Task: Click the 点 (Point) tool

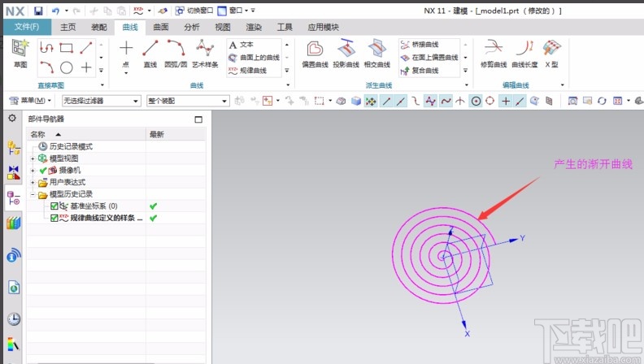Action: coord(126,54)
